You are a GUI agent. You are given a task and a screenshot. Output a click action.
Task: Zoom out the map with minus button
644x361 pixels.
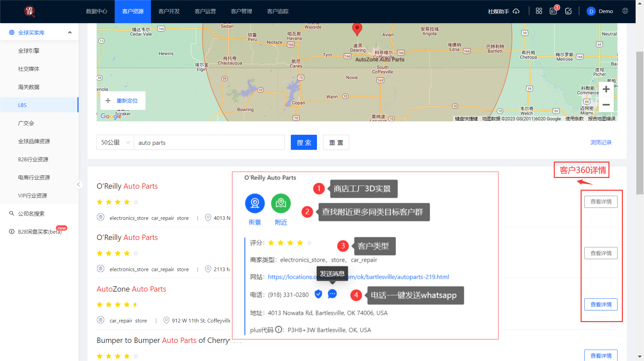tap(606, 105)
